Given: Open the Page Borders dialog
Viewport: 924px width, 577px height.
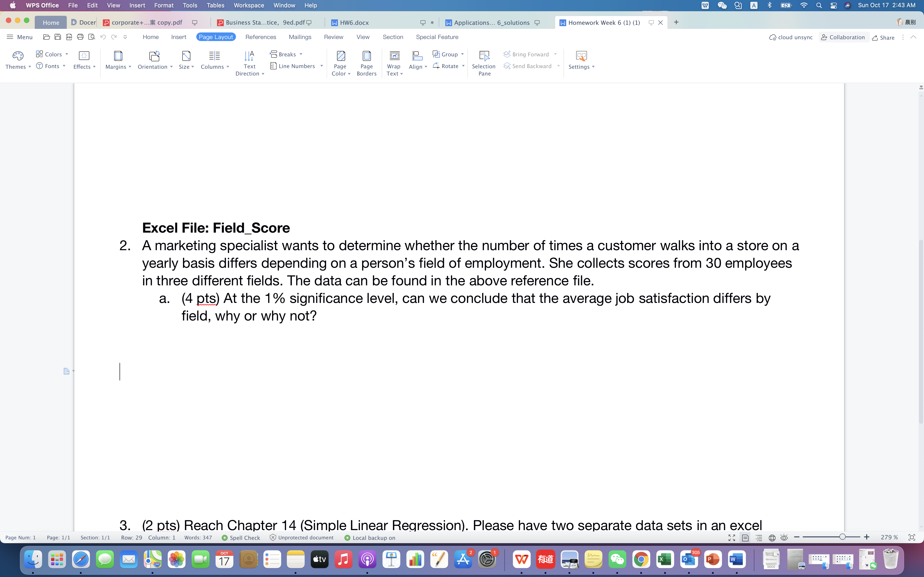Looking at the screenshot, I should click(366, 63).
